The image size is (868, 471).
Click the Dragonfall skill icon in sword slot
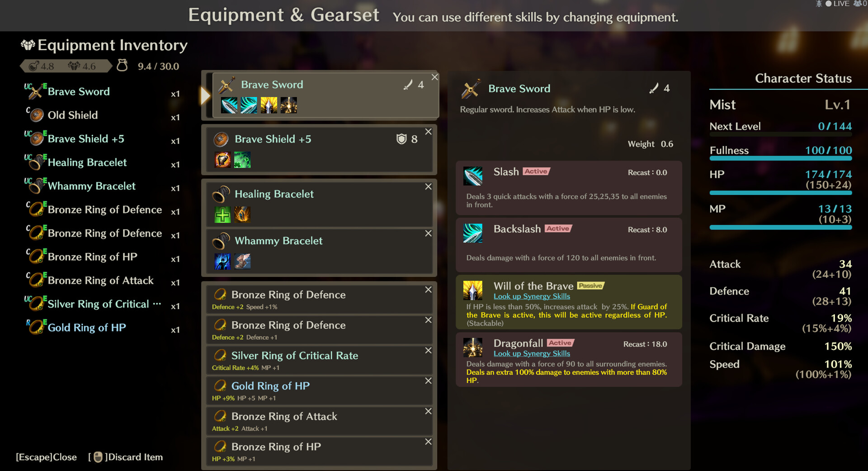(x=288, y=105)
